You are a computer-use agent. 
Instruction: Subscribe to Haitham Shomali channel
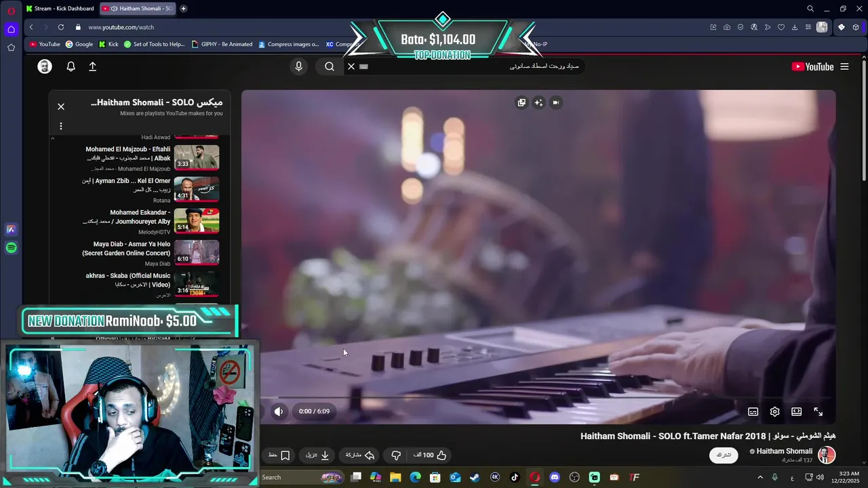(x=724, y=455)
